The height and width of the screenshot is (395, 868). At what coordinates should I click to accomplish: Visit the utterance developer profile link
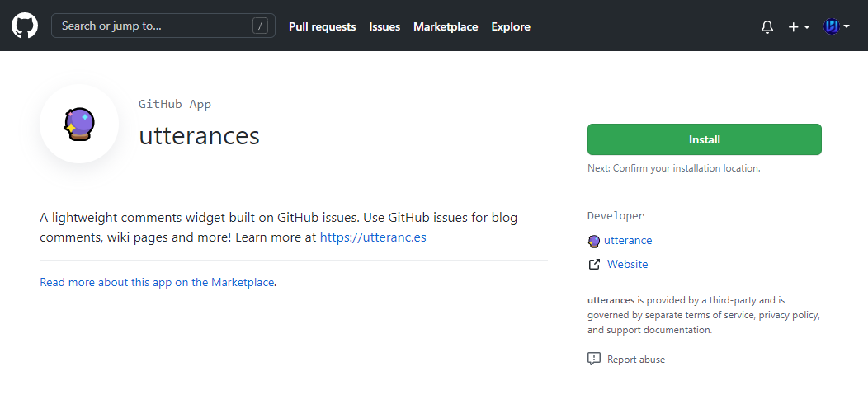pyautogui.click(x=628, y=241)
